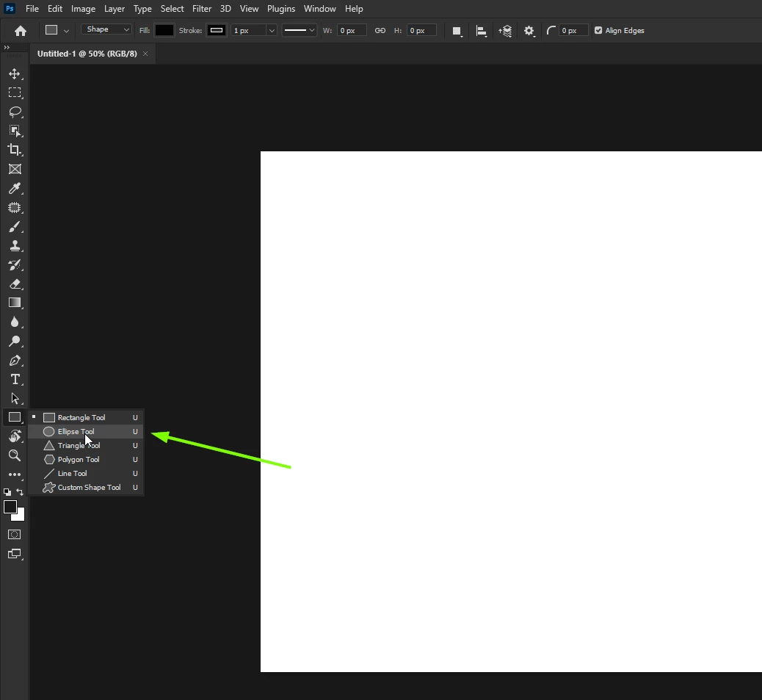The height and width of the screenshot is (700, 762).
Task: Open the stroke line style dropdown
Action: click(299, 30)
